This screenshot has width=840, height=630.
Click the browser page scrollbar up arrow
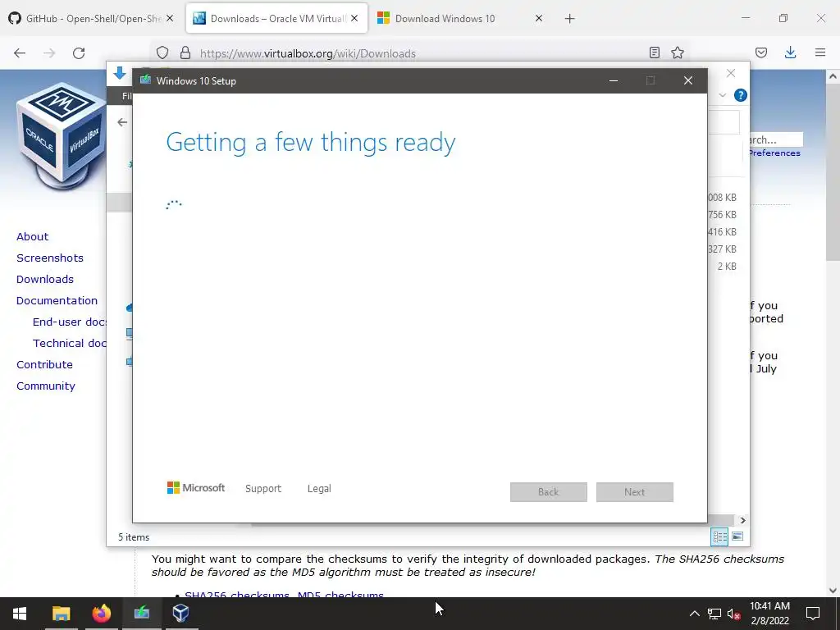[x=833, y=76]
